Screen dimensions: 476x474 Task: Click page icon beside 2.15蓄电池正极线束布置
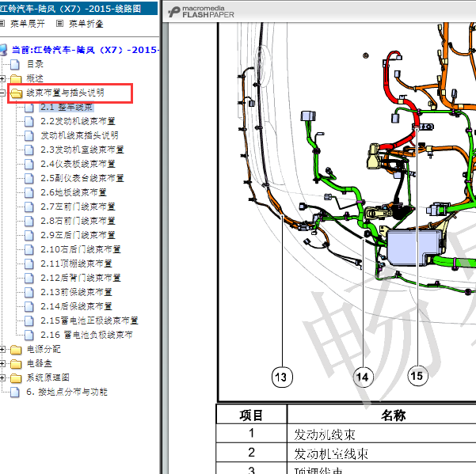click(x=29, y=320)
